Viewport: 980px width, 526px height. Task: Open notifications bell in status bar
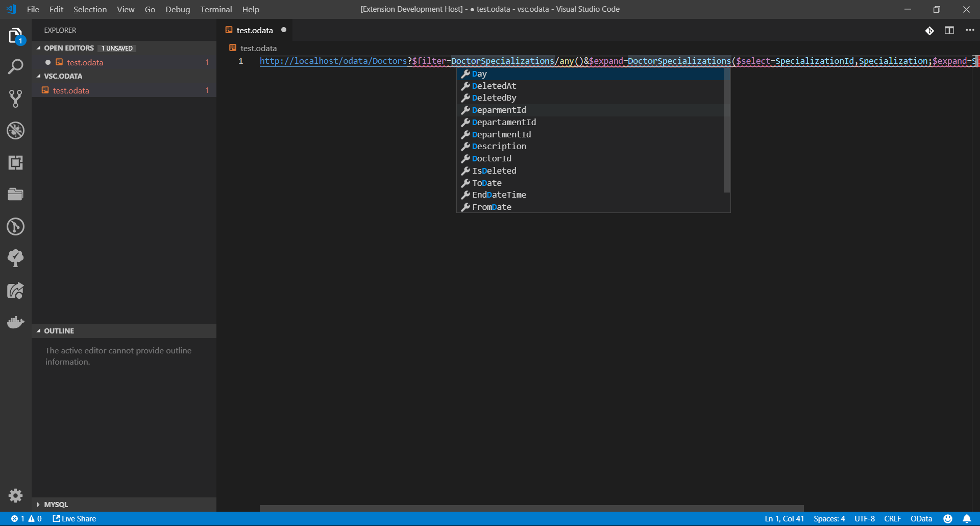[967, 518]
